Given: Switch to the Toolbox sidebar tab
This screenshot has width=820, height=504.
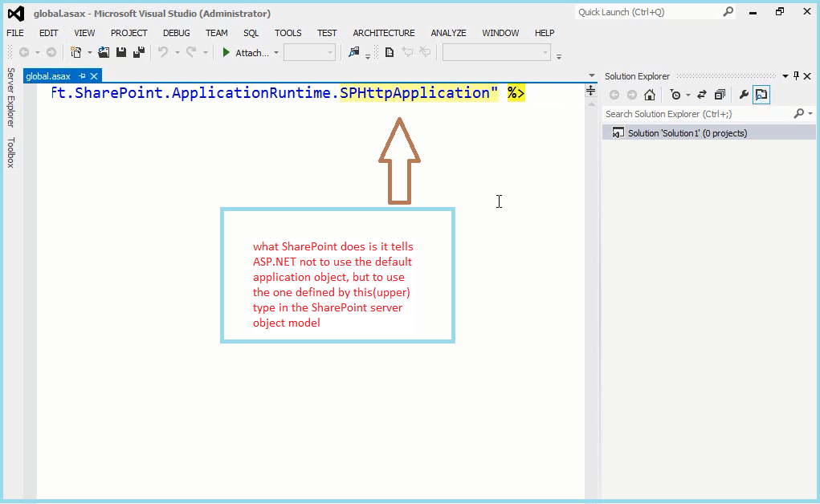Looking at the screenshot, I should tap(10, 148).
